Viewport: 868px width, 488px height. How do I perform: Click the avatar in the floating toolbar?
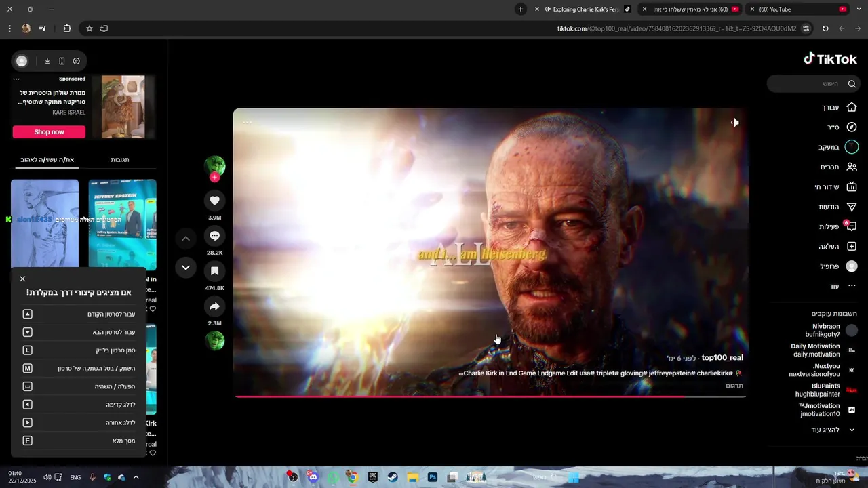click(22, 61)
